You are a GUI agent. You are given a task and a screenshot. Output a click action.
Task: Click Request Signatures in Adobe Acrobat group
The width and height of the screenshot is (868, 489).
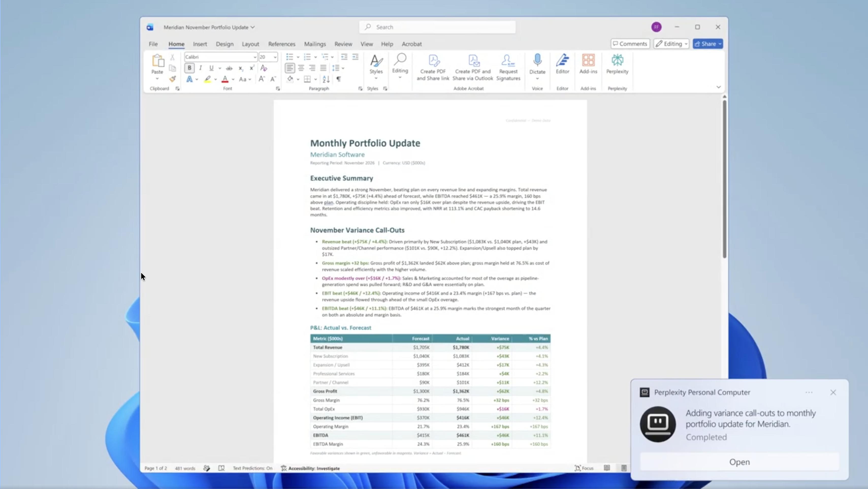(x=508, y=68)
